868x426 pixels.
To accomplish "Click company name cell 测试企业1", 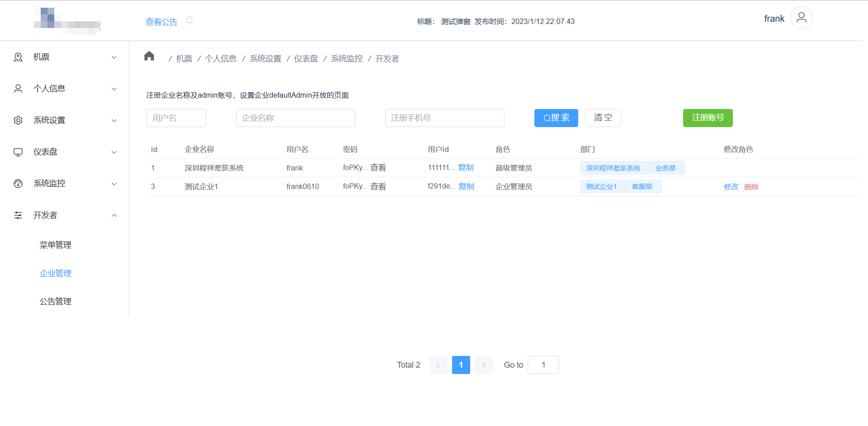I will pos(201,186).
